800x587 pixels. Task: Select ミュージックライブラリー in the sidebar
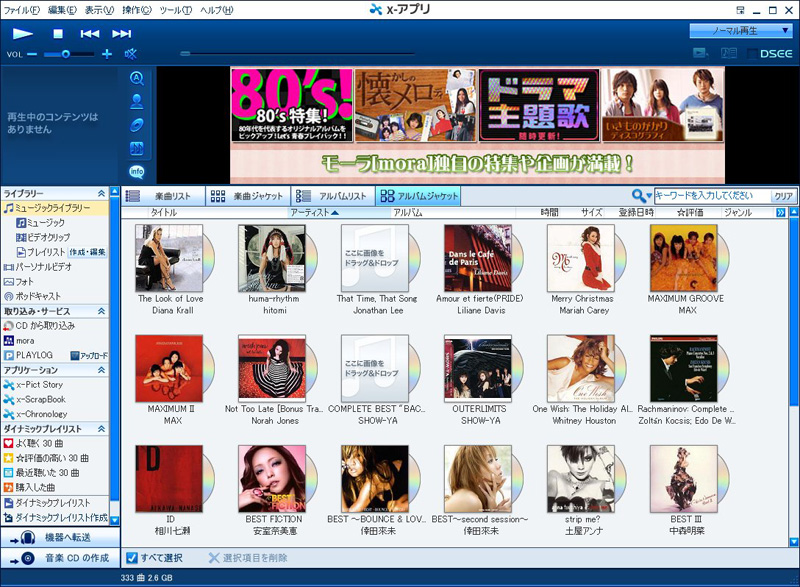pos(55,208)
